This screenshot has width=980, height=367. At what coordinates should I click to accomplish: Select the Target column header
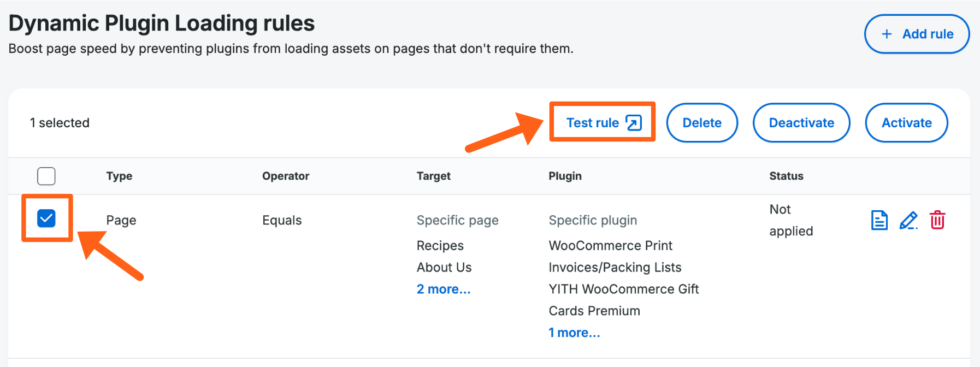pyautogui.click(x=434, y=176)
